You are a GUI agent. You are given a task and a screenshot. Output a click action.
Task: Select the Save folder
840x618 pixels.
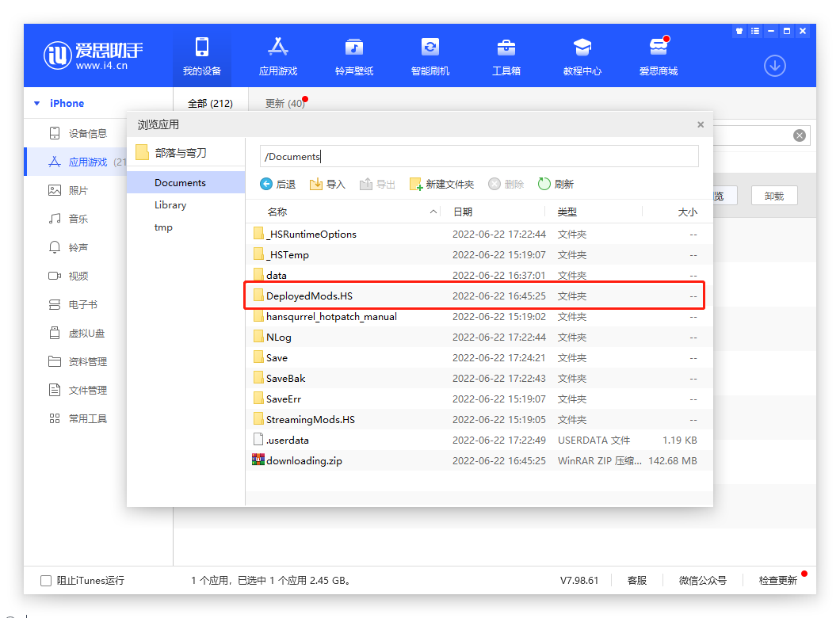click(479, 358)
